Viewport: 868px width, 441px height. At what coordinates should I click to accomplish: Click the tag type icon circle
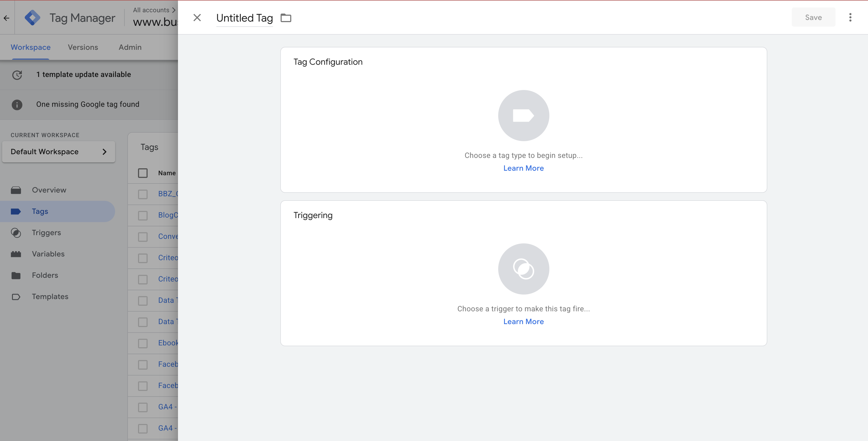[523, 116]
